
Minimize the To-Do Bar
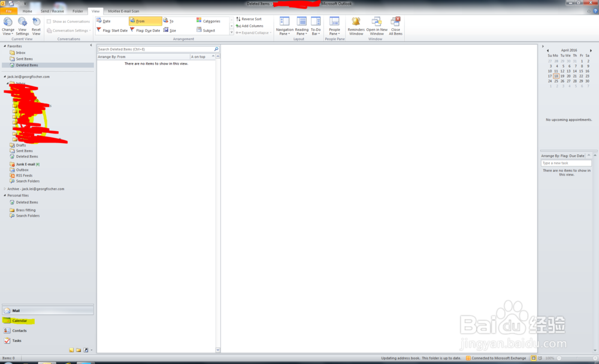[x=543, y=46]
